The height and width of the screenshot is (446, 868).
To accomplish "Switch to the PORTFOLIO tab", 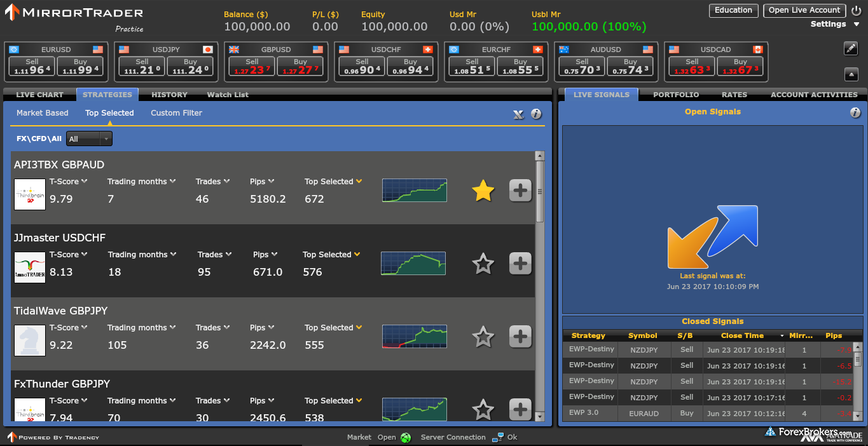I will 676,95.
